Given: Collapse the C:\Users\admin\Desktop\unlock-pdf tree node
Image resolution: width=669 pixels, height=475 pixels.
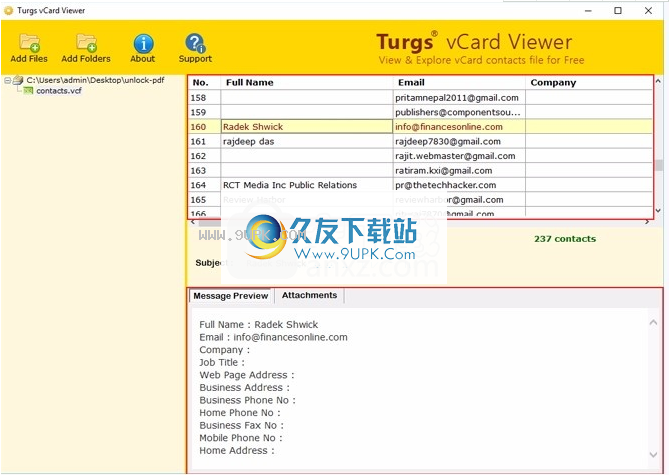Looking at the screenshot, I should (7, 80).
